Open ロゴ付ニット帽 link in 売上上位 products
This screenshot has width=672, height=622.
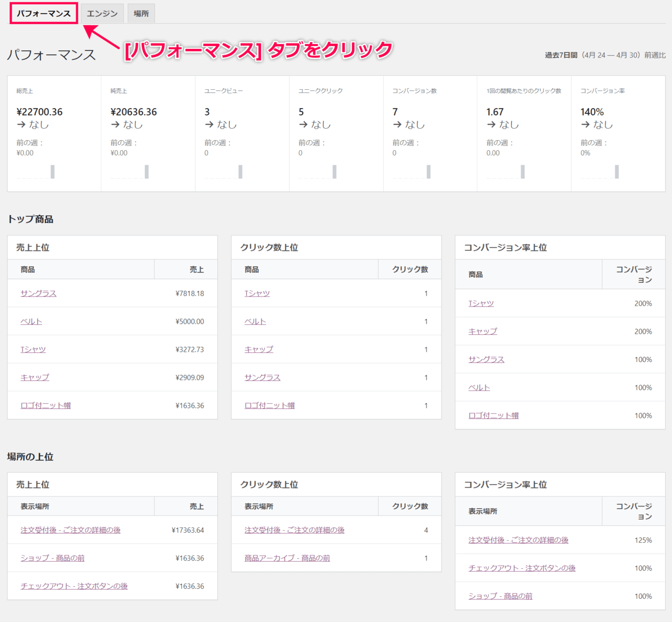tap(46, 405)
